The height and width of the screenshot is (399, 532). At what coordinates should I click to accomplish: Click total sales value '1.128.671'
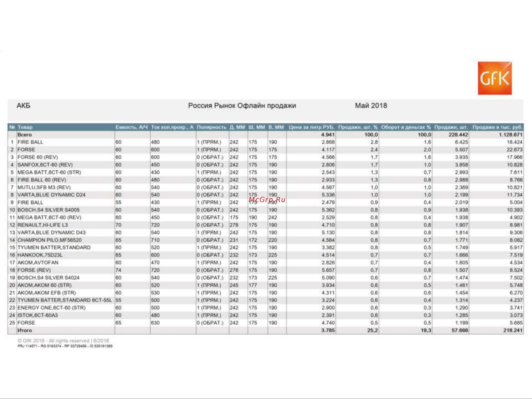tap(511, 135)
